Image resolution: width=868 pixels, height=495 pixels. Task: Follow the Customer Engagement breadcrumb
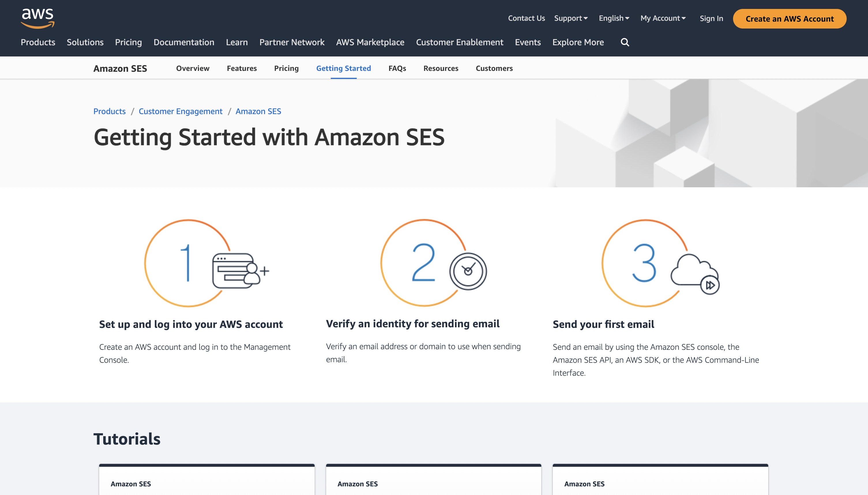(180, 111)
